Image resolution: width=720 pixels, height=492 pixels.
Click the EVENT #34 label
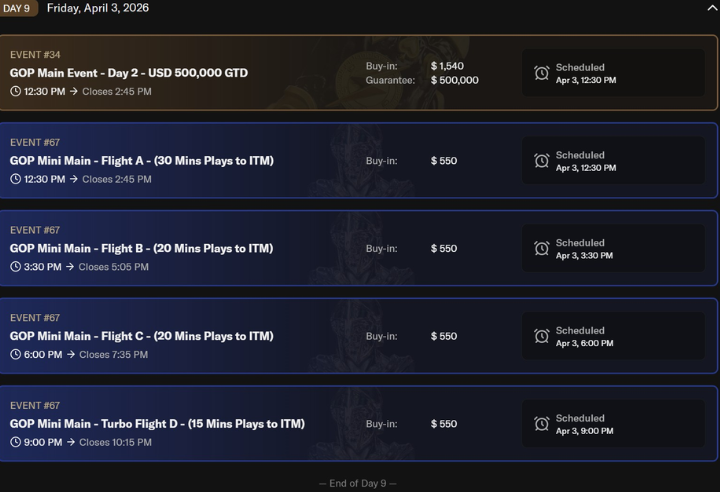tap(35, 54)
